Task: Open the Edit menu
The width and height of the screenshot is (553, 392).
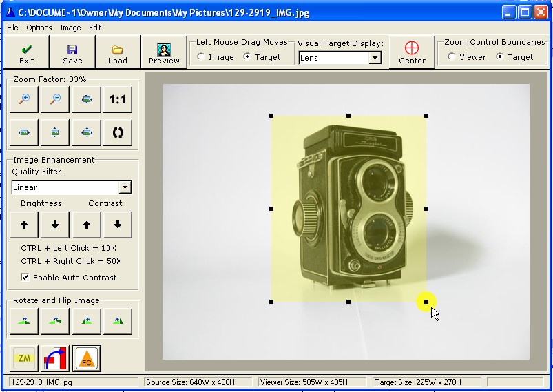Action: 95,28
